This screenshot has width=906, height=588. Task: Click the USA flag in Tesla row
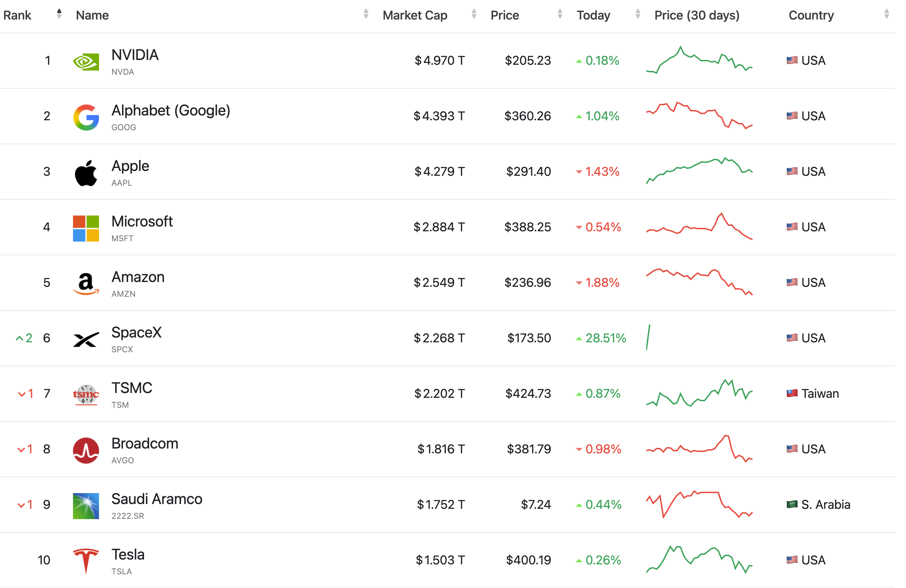(x=792, y=560)
